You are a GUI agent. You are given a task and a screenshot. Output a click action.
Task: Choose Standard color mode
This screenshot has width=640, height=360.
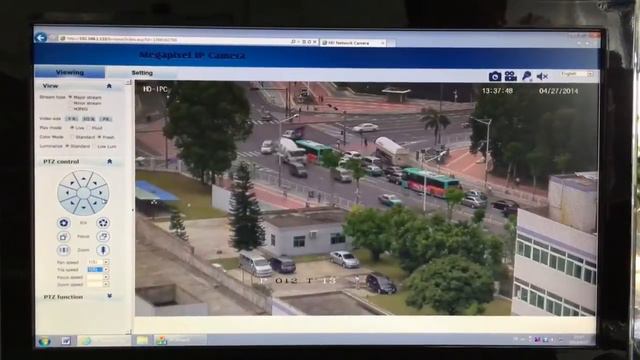coord(72,137)
